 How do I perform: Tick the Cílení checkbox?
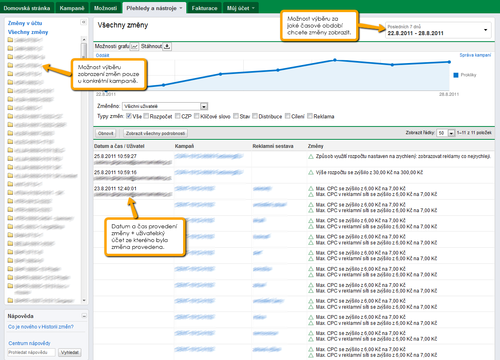288,116
